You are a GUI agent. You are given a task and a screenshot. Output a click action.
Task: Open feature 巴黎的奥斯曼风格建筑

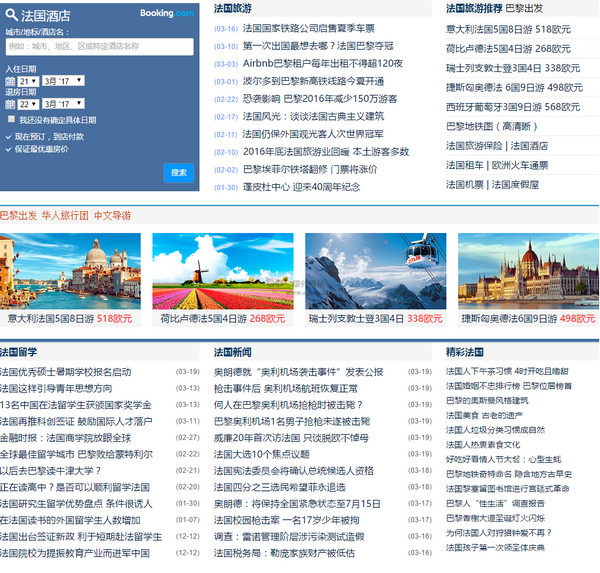[x=487, y=400]
